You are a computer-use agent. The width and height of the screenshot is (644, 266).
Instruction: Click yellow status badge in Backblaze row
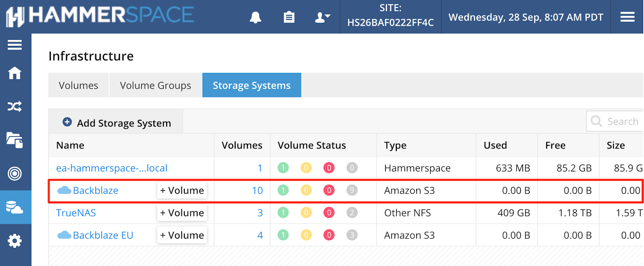pos(306,190)
